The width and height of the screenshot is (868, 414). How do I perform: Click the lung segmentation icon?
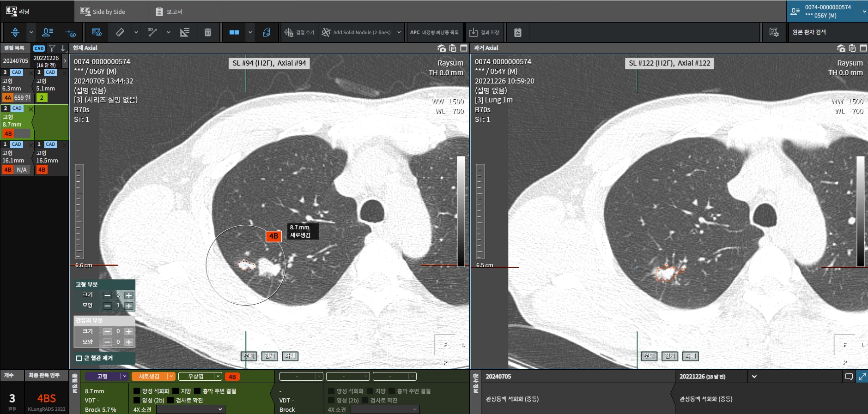[267, 32]
